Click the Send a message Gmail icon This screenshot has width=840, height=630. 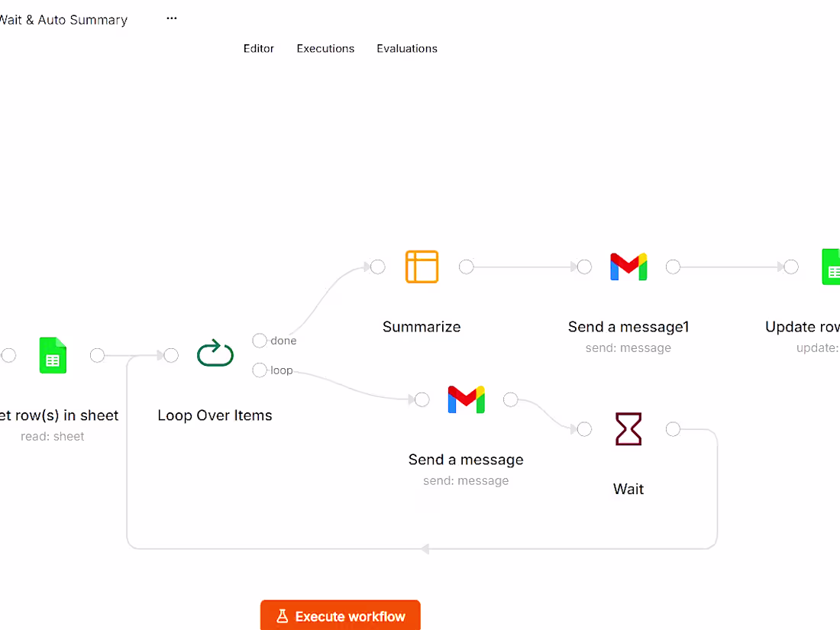point(466,399)
